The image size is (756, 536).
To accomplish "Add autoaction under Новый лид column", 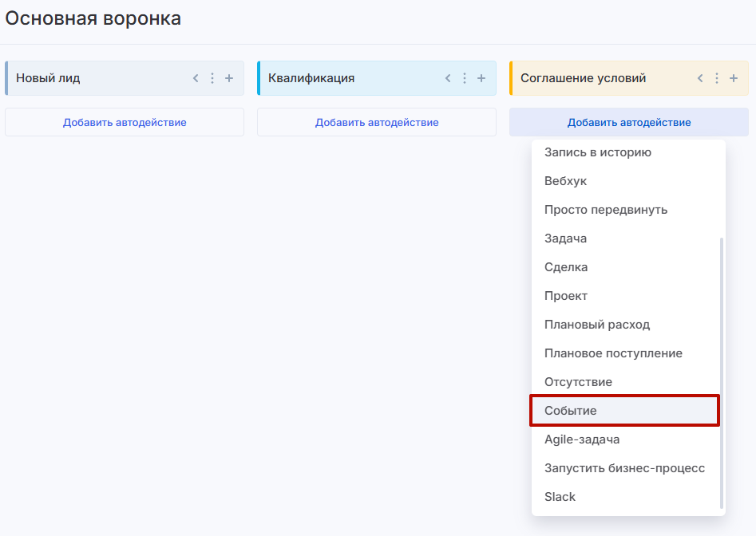I will click(125, 122).
